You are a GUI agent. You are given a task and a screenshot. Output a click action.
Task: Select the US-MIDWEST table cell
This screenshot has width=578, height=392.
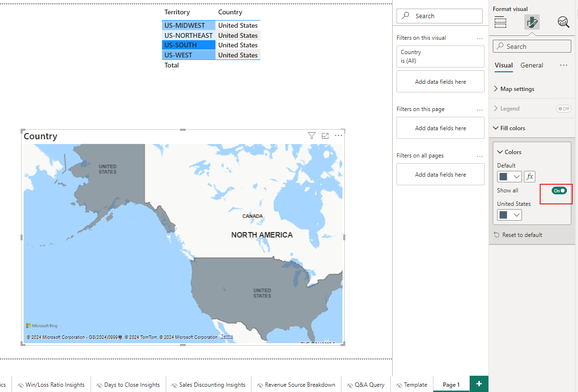point(189,25)
